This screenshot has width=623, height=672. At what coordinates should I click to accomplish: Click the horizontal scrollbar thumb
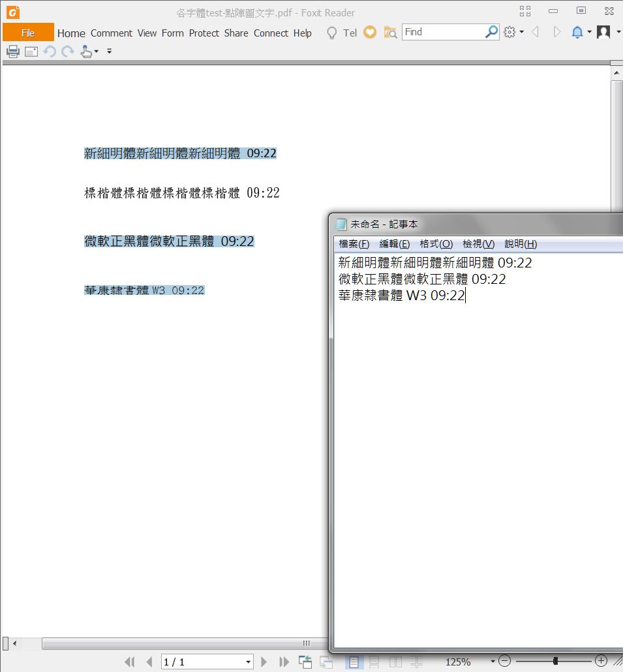click(184, 643)
